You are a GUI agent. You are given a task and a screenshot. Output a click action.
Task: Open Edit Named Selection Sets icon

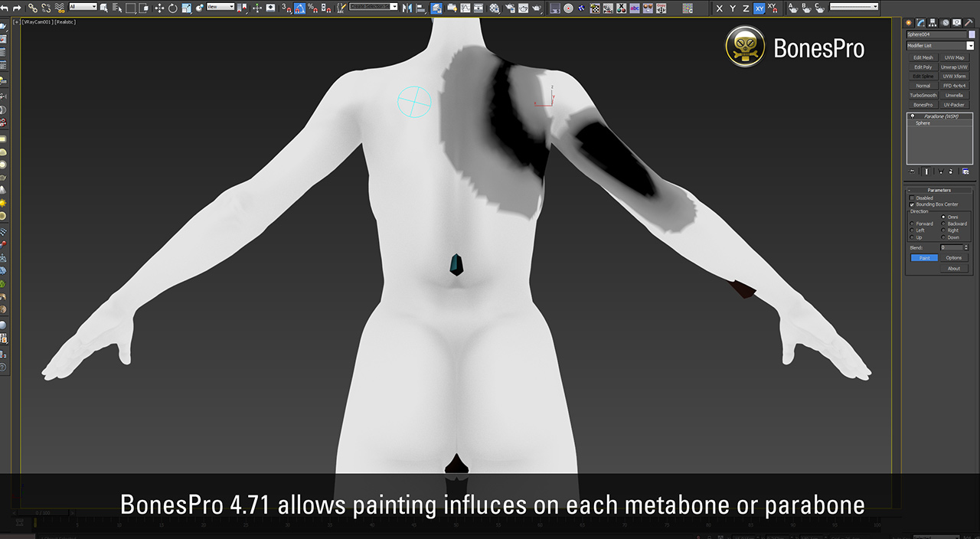tap(341, 8)
